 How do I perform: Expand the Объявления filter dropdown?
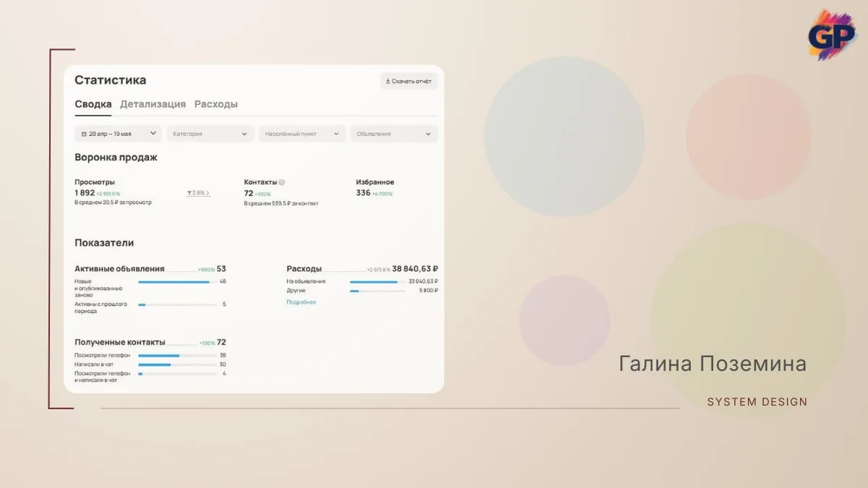coord(394,134)
